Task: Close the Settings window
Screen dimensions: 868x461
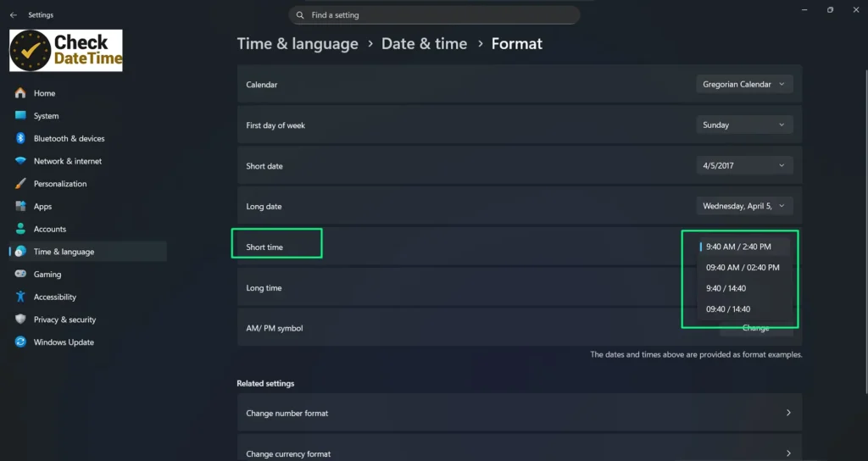Action: click(856, 10)
